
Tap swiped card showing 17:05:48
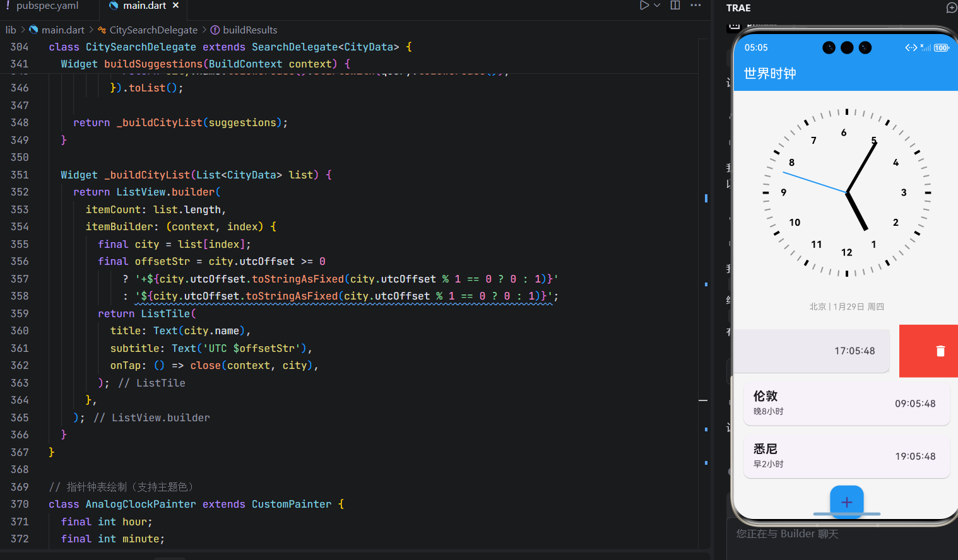coord(812,351)
